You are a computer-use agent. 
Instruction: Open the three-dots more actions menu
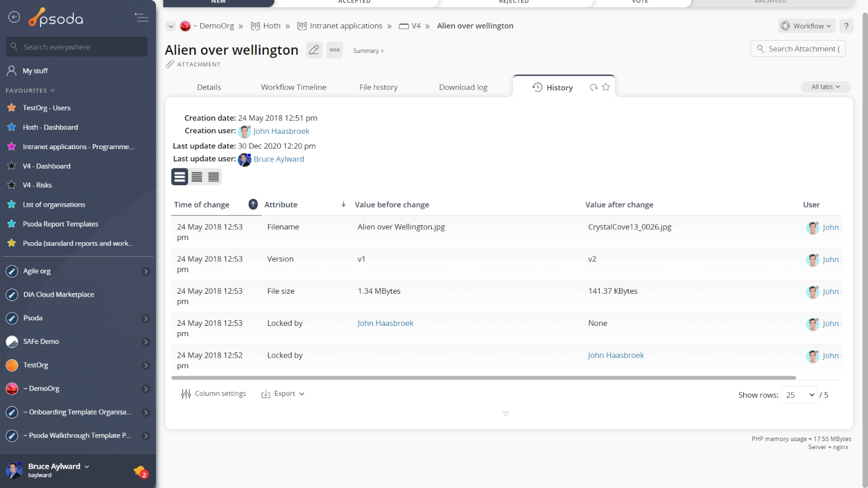335,50
